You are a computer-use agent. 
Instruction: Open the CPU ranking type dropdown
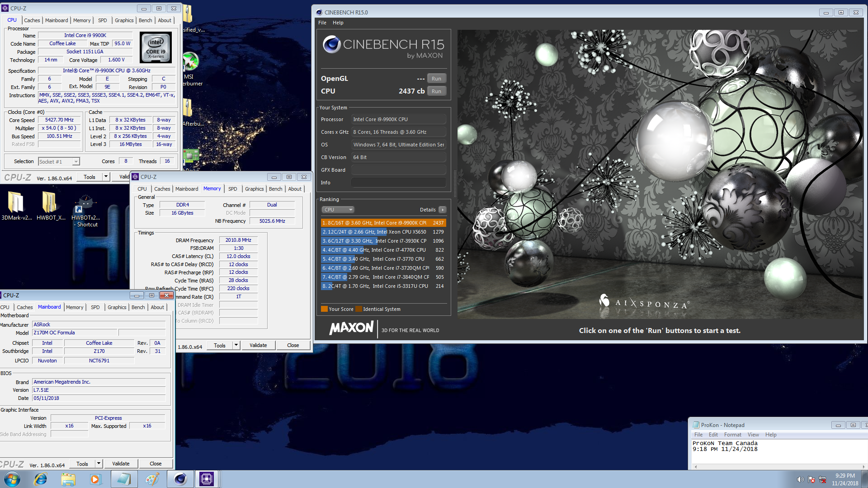coord(338,210)
